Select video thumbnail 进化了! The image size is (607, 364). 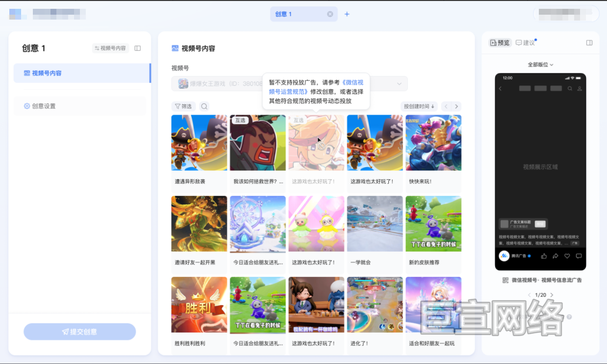click(375, 305)
